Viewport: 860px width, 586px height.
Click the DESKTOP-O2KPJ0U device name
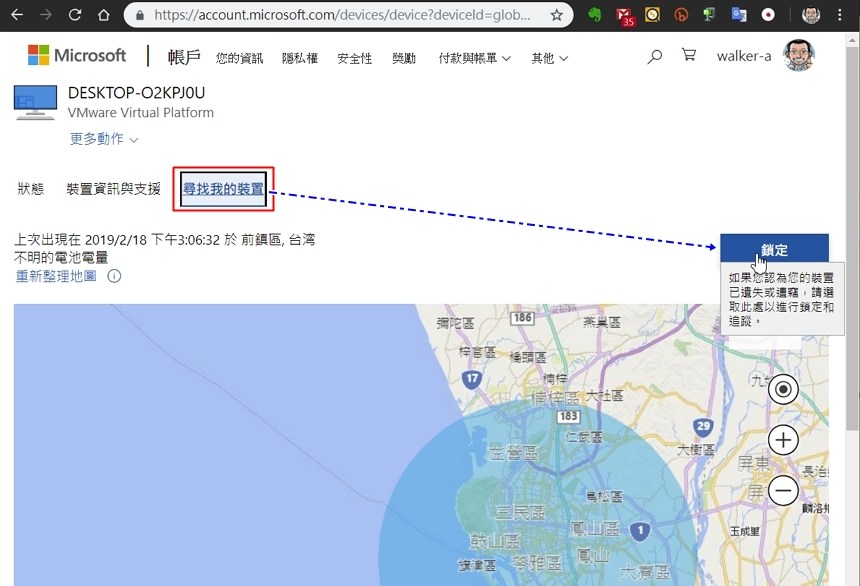137,93
